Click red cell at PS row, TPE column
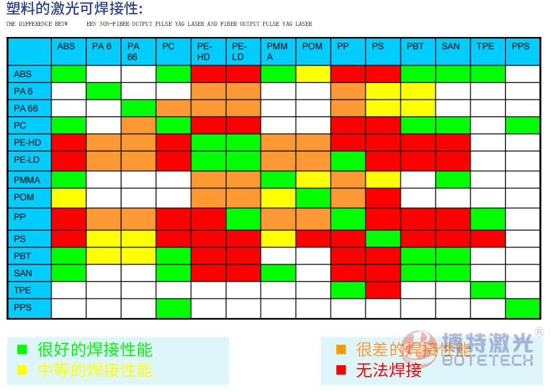 (x=488, y=239)
